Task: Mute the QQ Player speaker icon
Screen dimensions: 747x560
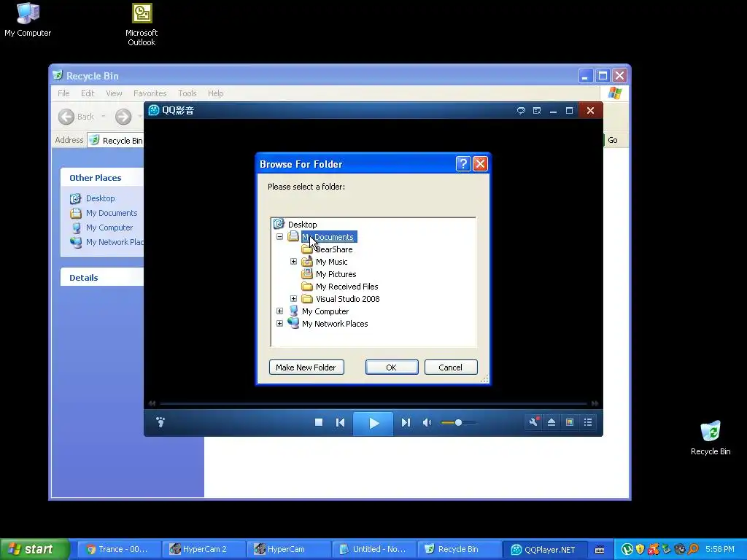Action: tap(427, 422)
